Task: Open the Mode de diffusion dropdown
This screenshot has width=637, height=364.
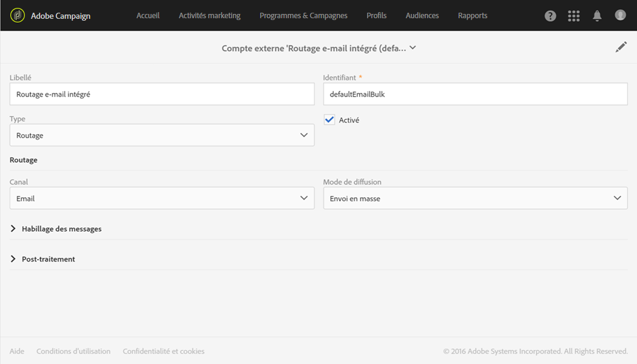Action: pyautogui.click(x=475, y=198)
